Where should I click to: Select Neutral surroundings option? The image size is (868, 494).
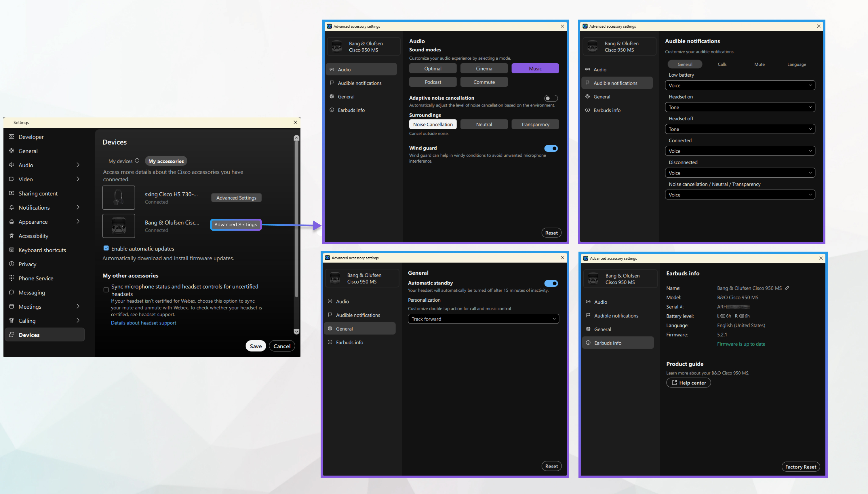[x=484, y=124]
